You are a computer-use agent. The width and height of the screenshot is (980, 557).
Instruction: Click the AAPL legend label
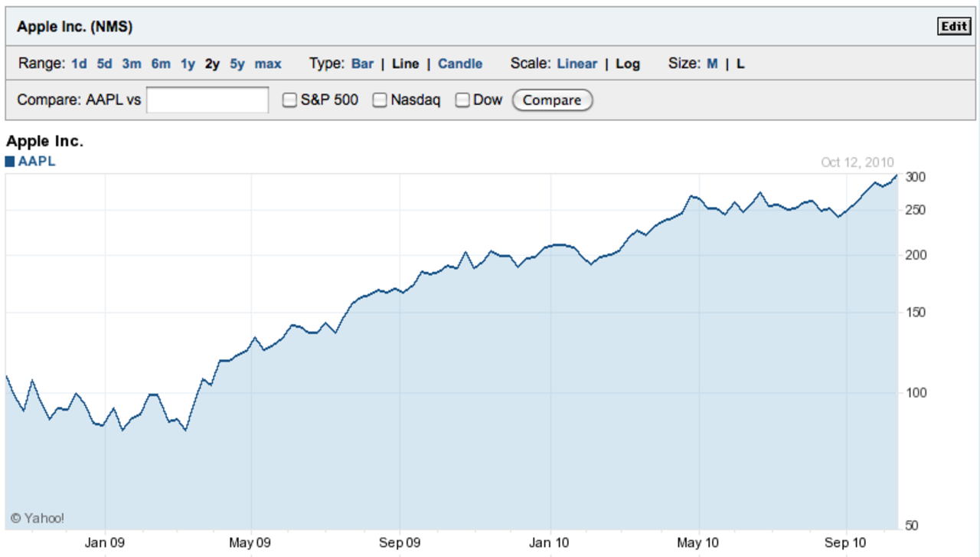(37, 162)
